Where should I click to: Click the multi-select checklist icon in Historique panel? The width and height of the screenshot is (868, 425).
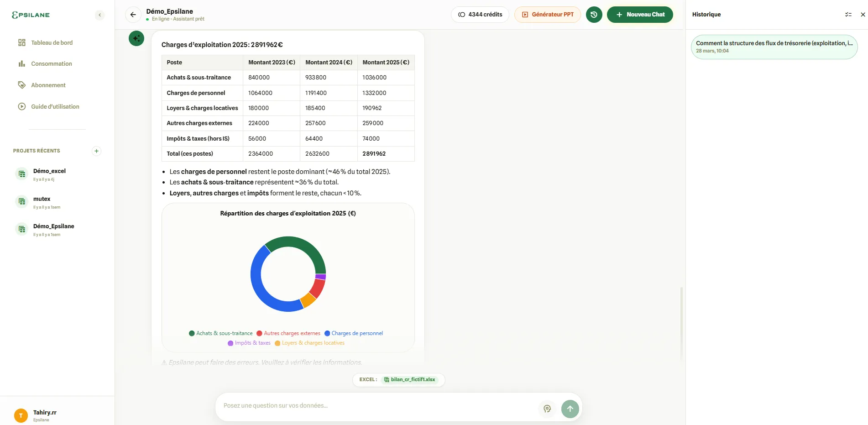coord(848,14)
